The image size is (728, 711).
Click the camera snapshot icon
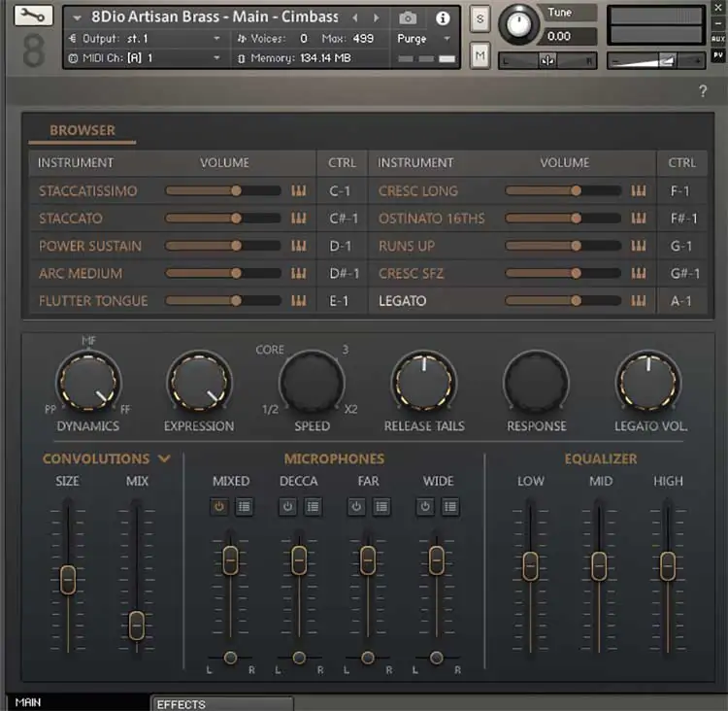pyautogui.click(x=407, y=18)
